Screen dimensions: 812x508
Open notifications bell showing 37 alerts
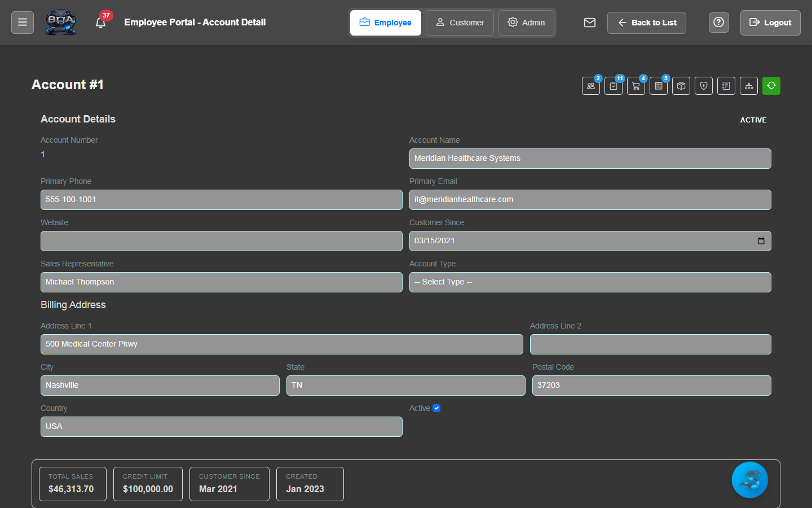[x=101, y=23]
